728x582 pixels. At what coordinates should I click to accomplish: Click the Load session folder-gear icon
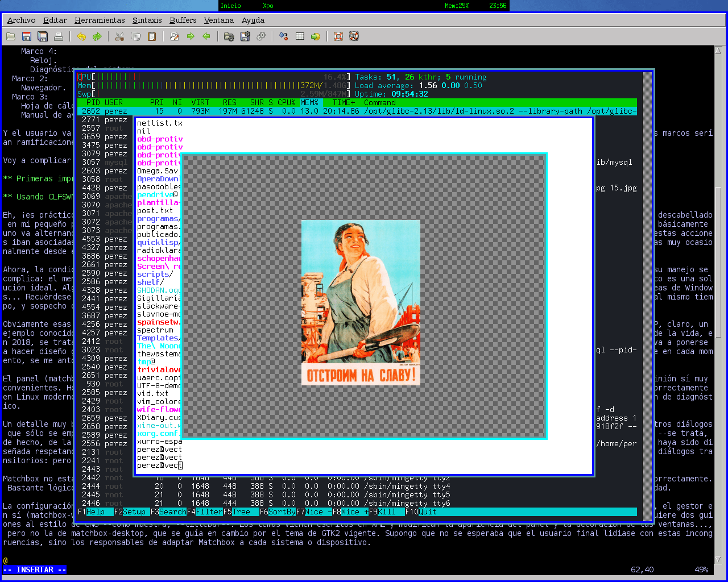tap(229, 36)
